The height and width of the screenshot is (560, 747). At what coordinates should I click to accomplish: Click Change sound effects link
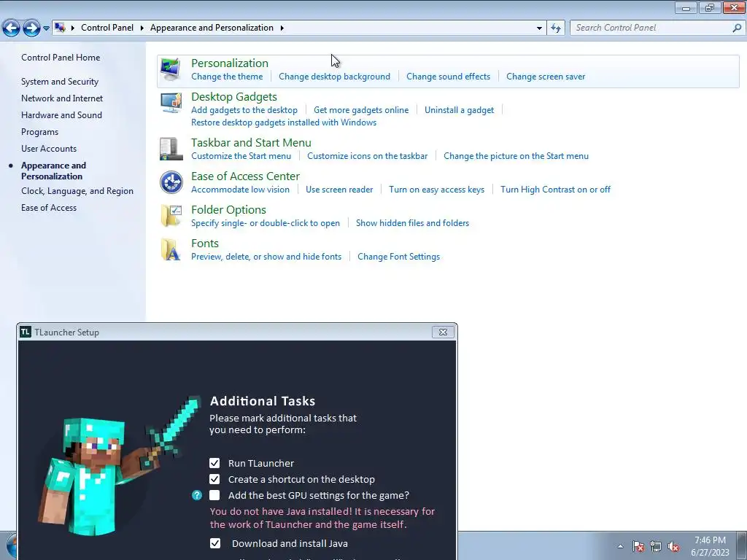pos(449,76)
